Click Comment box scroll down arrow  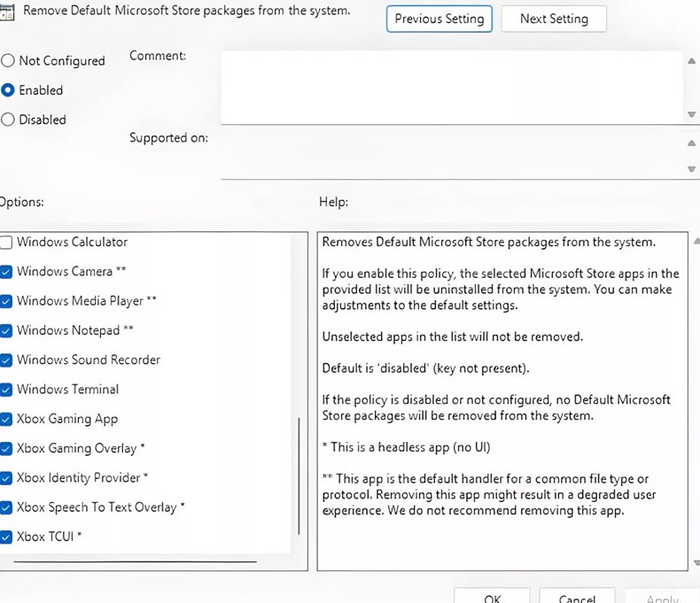coord(691,114)
